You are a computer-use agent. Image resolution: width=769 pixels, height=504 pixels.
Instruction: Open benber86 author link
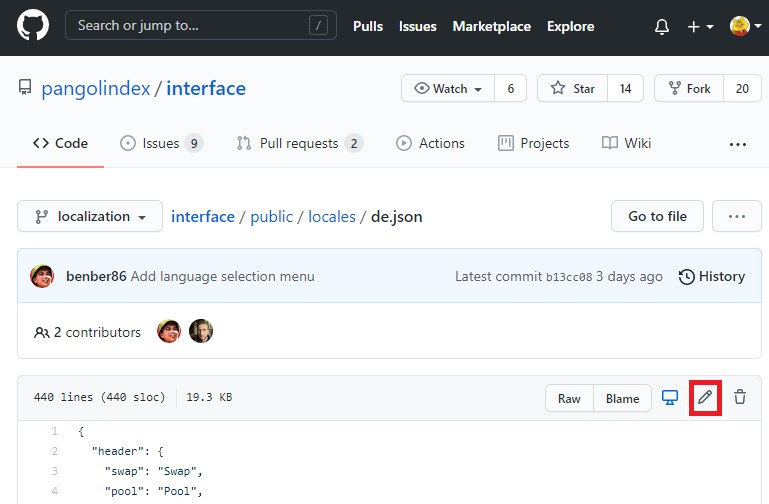pyautogui.click(x=96, y=277)
